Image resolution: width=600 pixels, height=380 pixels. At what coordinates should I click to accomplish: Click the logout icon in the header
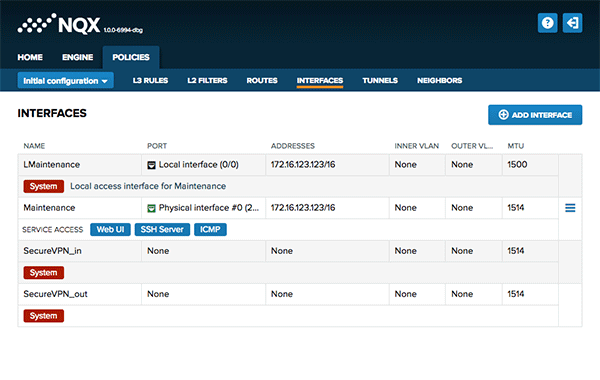572,23
